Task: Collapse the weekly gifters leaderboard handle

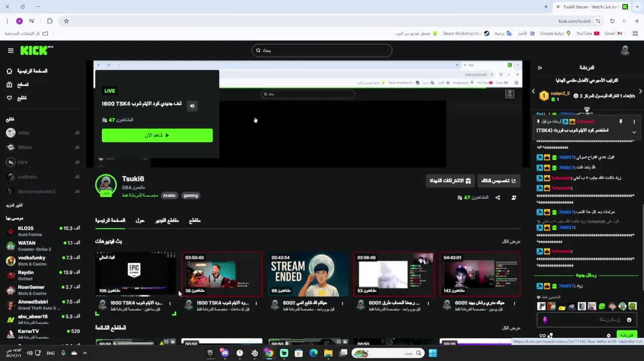Action: pyautogui.click(x=587, y=109)
